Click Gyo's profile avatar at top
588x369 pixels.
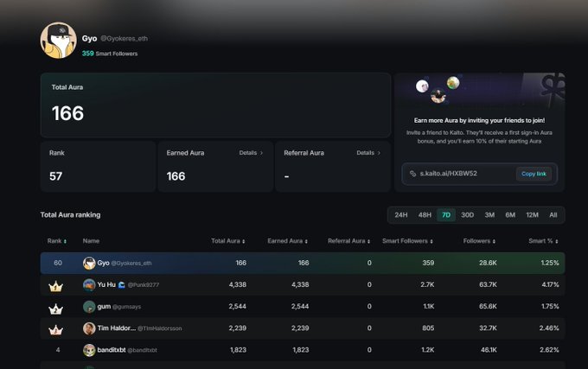tap(59, 40)
